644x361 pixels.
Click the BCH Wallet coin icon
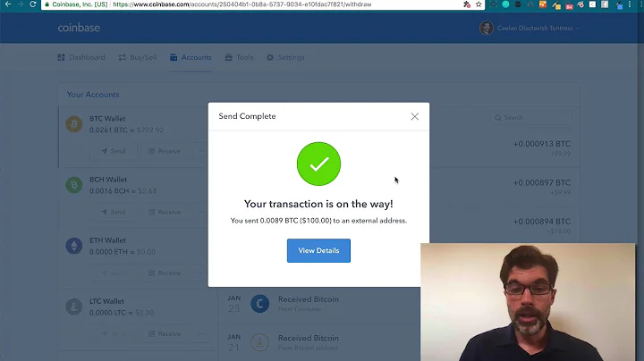(74, 185)
